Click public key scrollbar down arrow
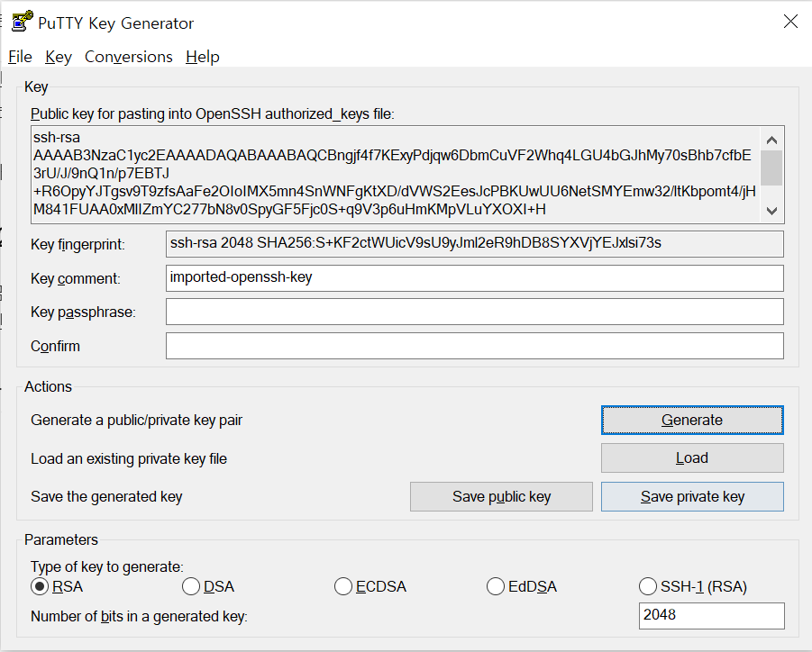 click(771, 211)
